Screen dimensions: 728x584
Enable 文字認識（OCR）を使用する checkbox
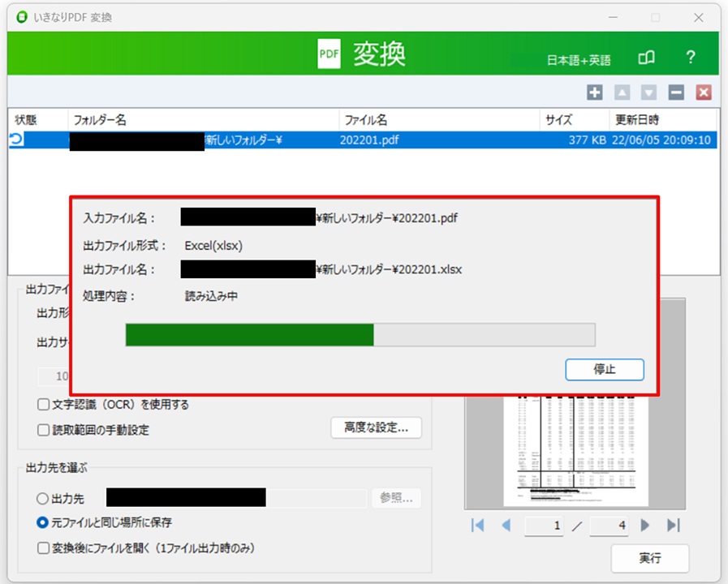click(x=43, y=405)
